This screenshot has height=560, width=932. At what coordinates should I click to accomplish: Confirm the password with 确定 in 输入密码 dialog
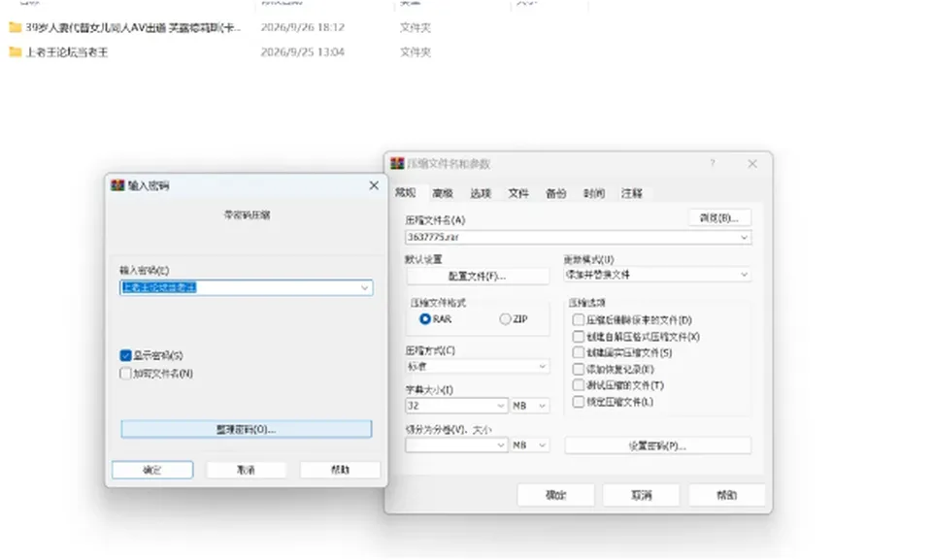tap(152, 470)
